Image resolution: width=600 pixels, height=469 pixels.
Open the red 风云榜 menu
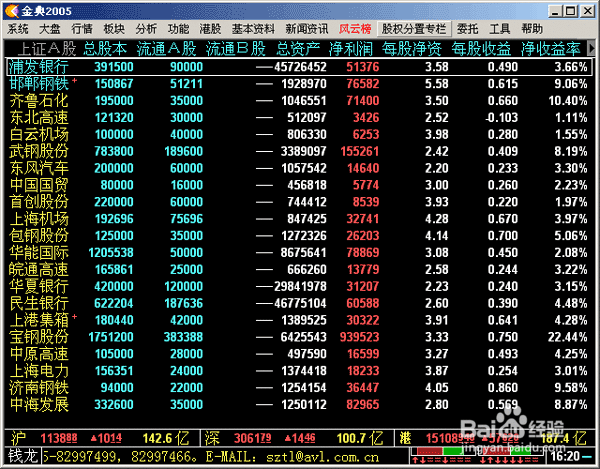pos(355,29)
